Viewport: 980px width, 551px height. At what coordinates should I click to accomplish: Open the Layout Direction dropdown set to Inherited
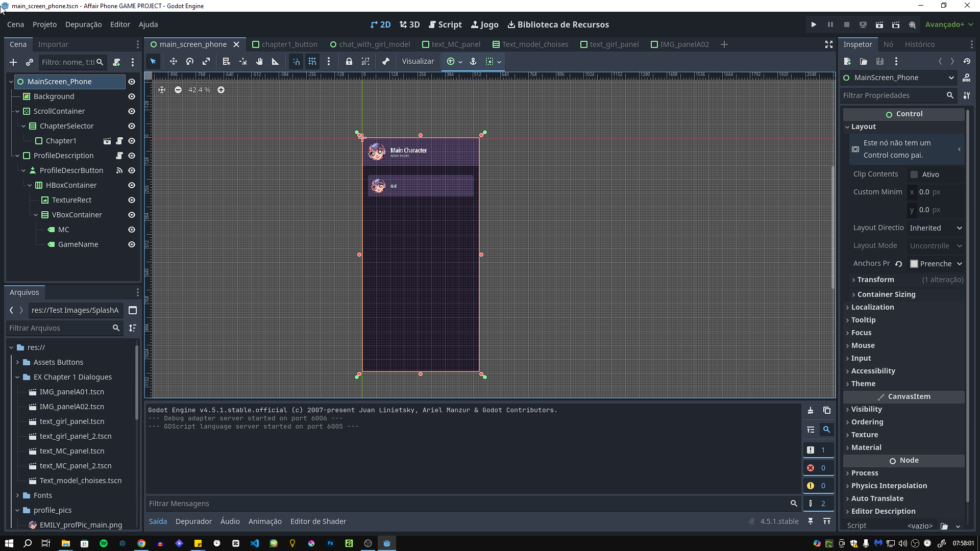(x=936, y=228)
